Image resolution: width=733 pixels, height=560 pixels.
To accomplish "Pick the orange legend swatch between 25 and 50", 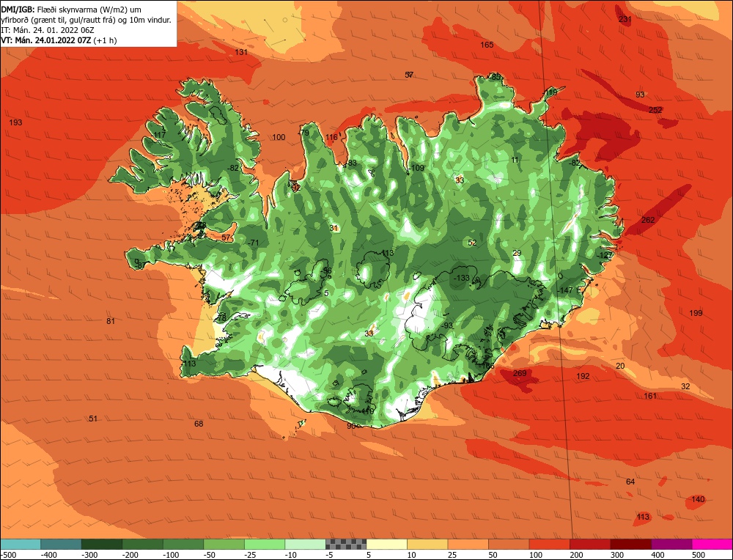I will [x=468, y=544].
